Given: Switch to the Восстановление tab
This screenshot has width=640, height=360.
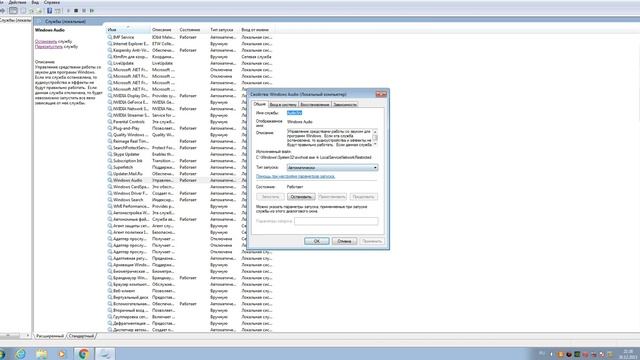Looking at the screenshot, I should [315, 104].
